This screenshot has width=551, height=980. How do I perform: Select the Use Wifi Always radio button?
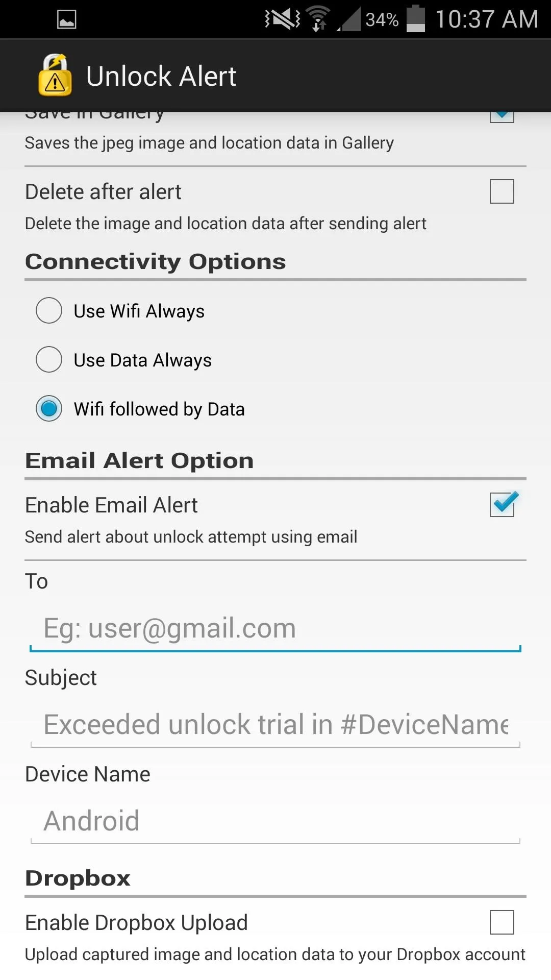click(49, 310)
